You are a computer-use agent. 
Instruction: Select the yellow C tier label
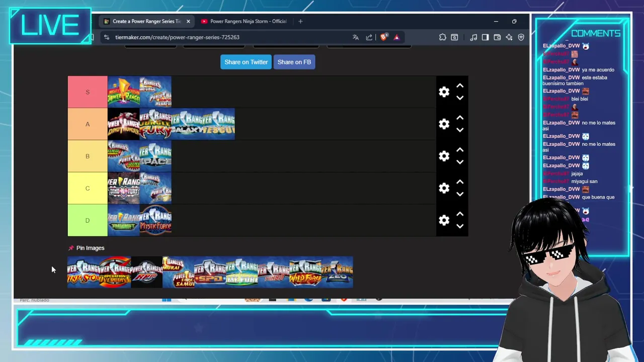click(88, 189)
